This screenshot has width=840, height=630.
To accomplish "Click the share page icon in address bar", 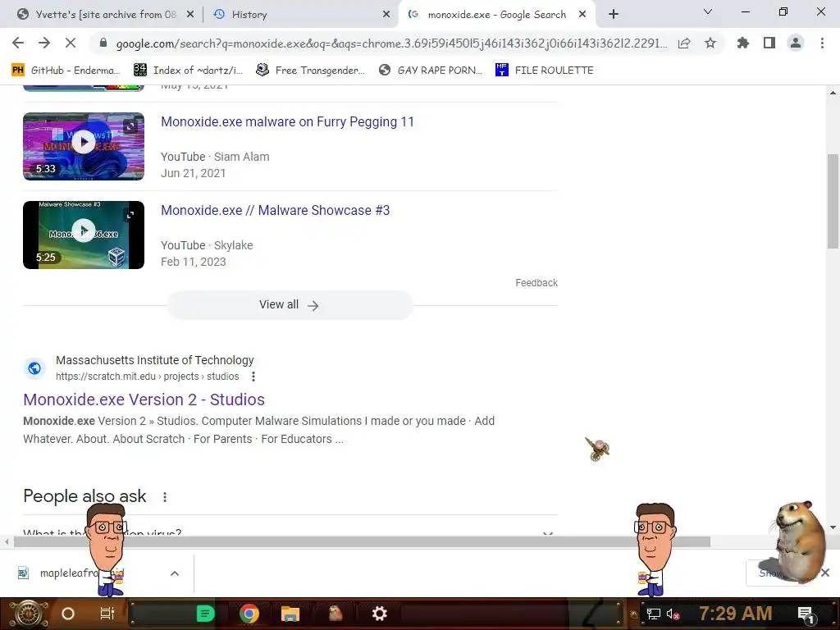I will [684, 43].
